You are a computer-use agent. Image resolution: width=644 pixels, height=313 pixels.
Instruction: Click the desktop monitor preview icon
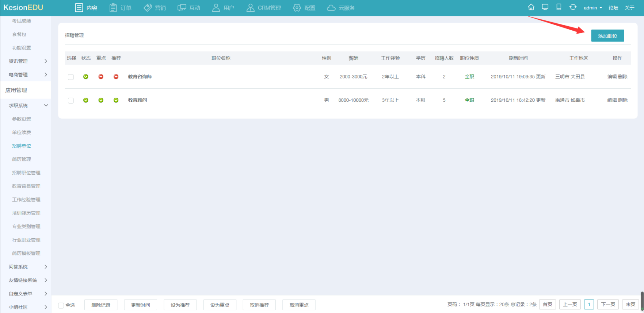(x=545, y=7)
